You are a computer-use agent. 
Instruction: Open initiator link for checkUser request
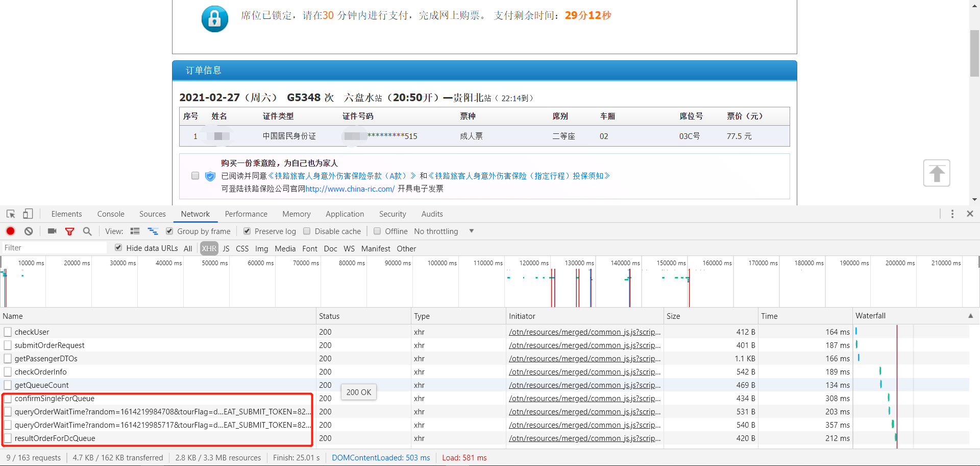[584, 332]
